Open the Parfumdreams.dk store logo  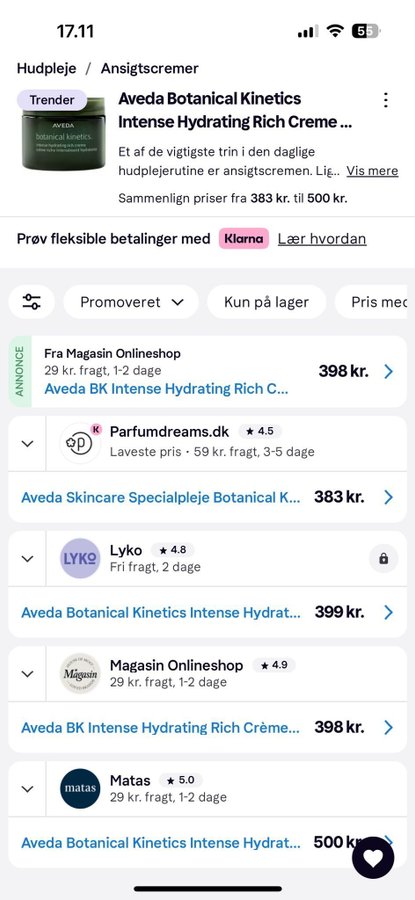point(80,443)
